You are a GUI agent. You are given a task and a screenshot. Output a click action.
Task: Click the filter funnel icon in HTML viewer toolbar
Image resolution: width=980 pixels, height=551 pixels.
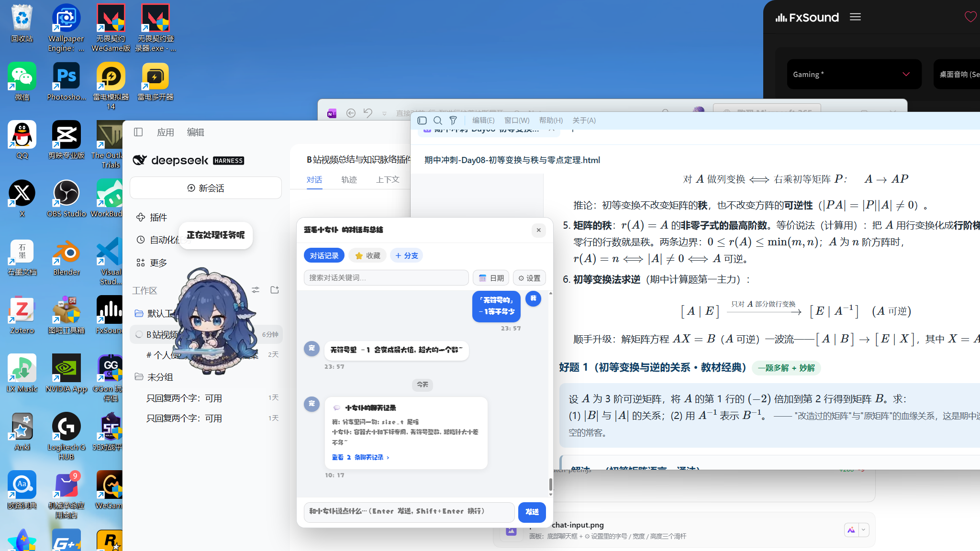pyautogui.click(x=453, y=121)
